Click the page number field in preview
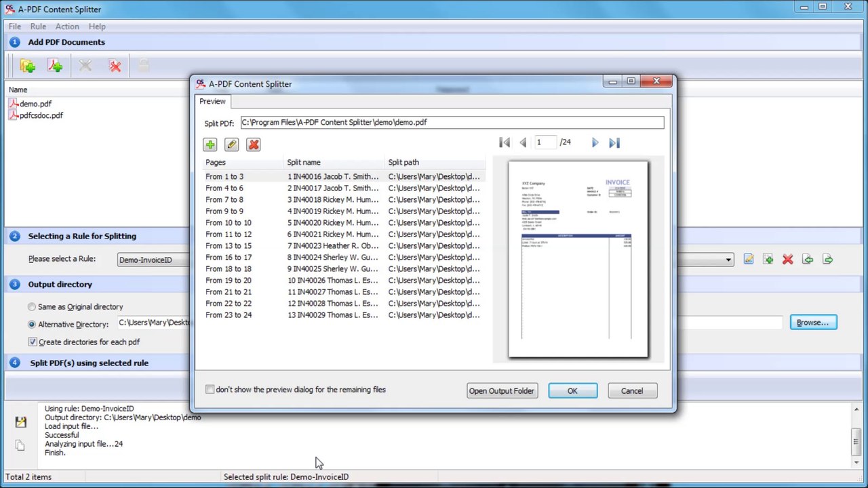 (545, 142)
